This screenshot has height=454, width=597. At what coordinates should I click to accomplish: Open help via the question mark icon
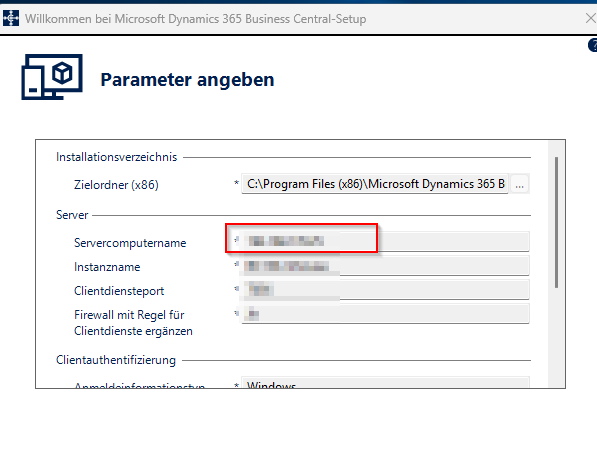[x=592, y=45]
